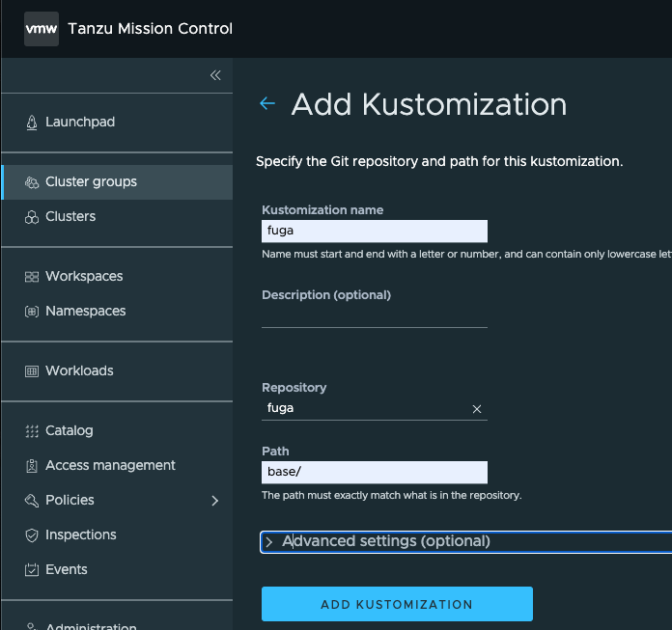Click the Add Kustomization page heading
672x630 pixels.
(x=429, y=104)
